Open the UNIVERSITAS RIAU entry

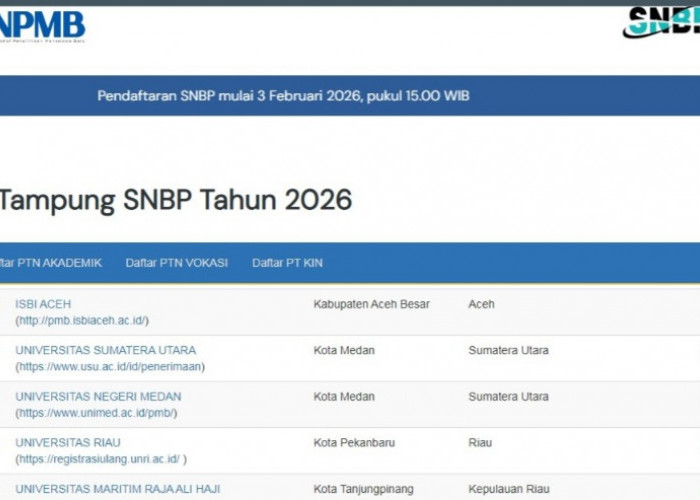[x=68, y=442]
